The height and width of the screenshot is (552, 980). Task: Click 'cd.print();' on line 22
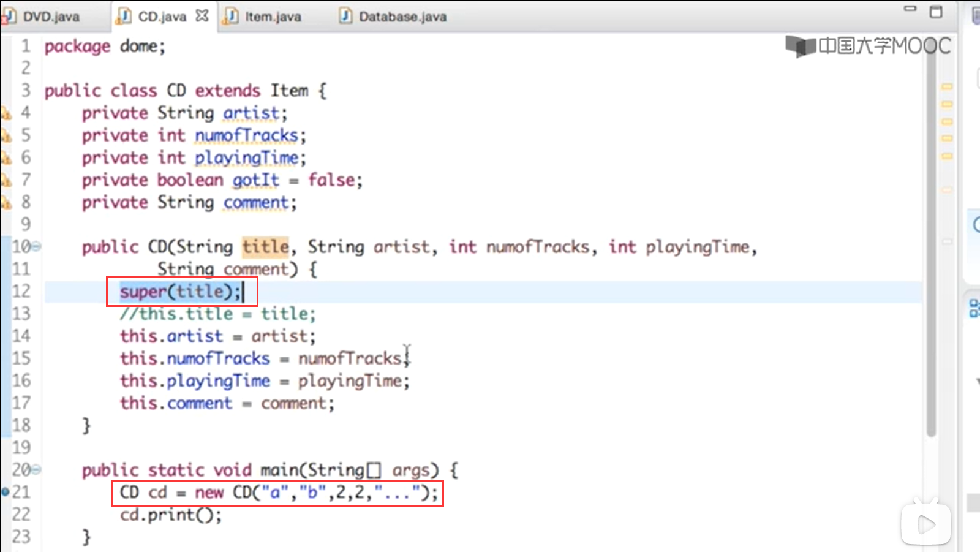pos(171,515)
